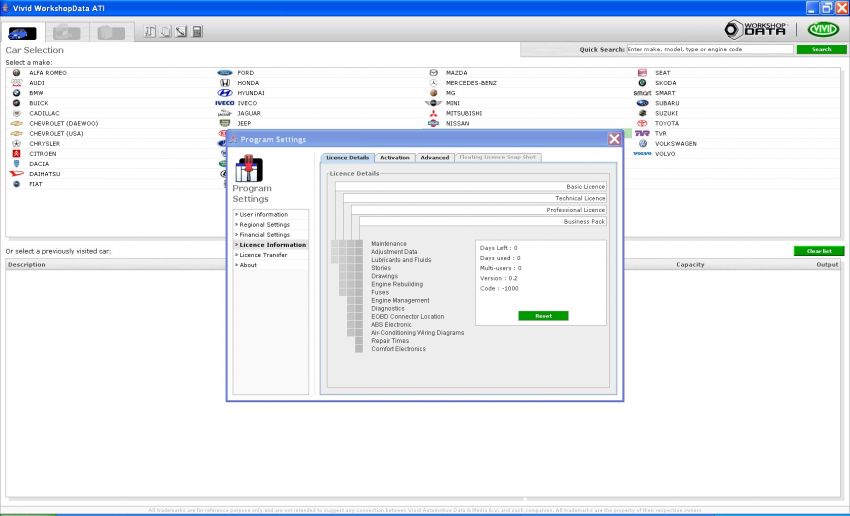Select the SMART make entry
The width and height of the screenshot is (850, 516).
(665, 93)
